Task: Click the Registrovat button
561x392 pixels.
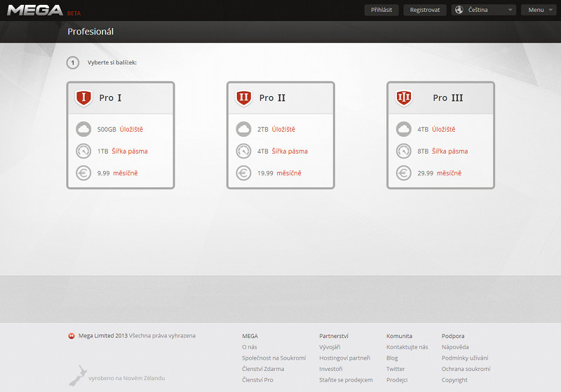Action: (x=425, y=10)
